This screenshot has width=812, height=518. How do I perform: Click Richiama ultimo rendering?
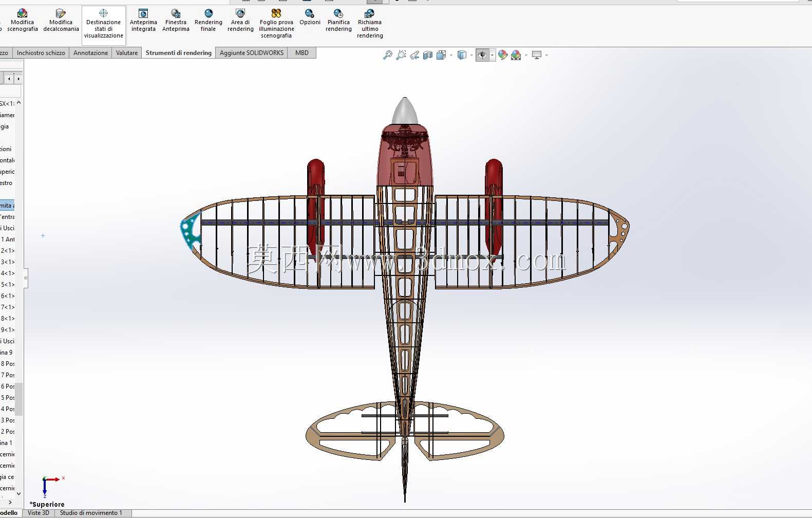[x=370, y=24]
